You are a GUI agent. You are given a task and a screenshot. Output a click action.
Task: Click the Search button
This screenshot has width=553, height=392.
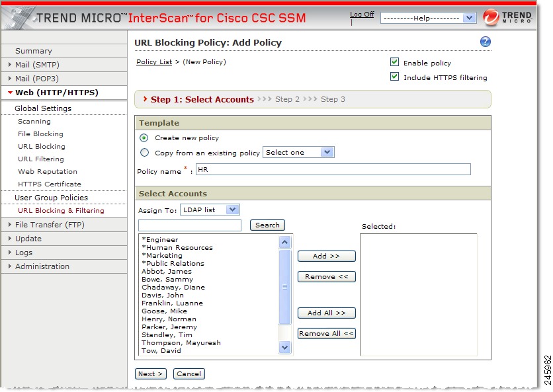coord(267,225)
